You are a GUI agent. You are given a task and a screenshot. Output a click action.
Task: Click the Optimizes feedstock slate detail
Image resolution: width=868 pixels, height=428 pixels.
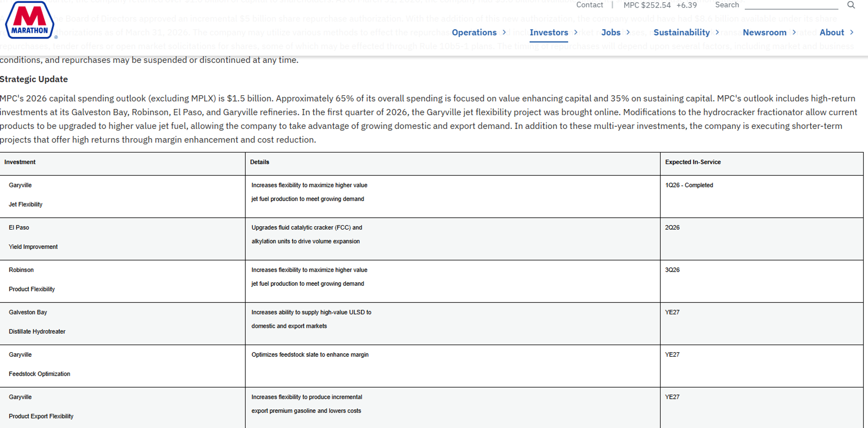tap(310, 355)
